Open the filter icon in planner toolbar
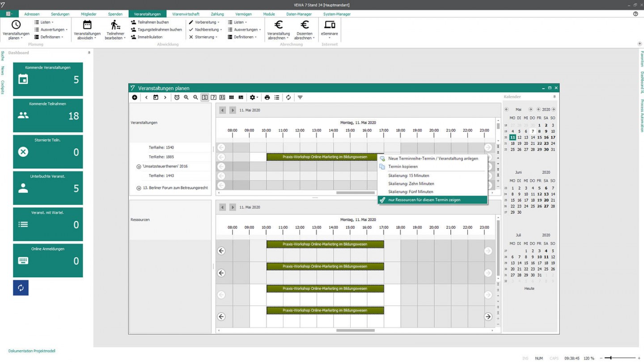This screenshot has height=362, width=644. (x=300, y=98)
